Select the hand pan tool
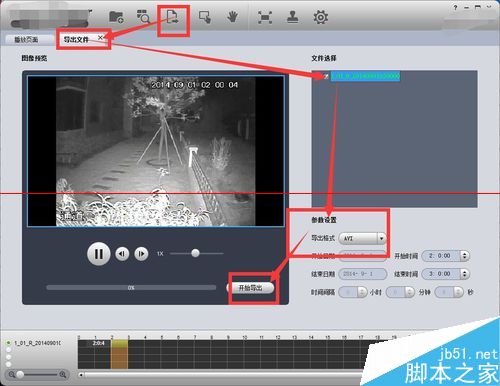The height and width of the screenshot is (386, 500). [232, 17]
